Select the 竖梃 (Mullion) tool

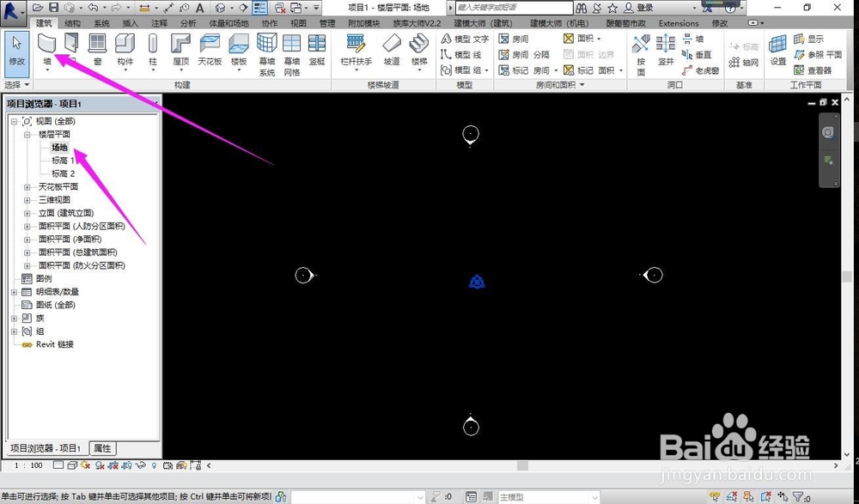(x=317, y=49)
